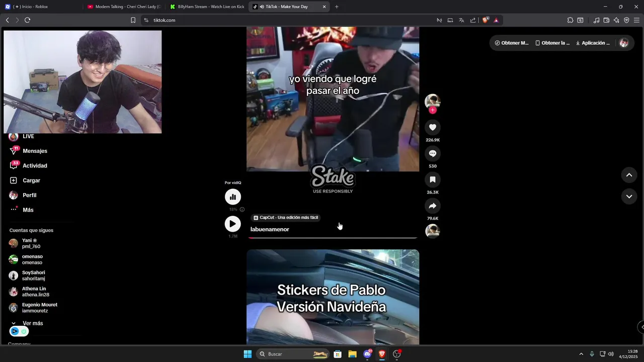Viewport: 644px width, 362px height.
Task: Open Leo AI sparkle icon
Action: (x=616, y=20)
